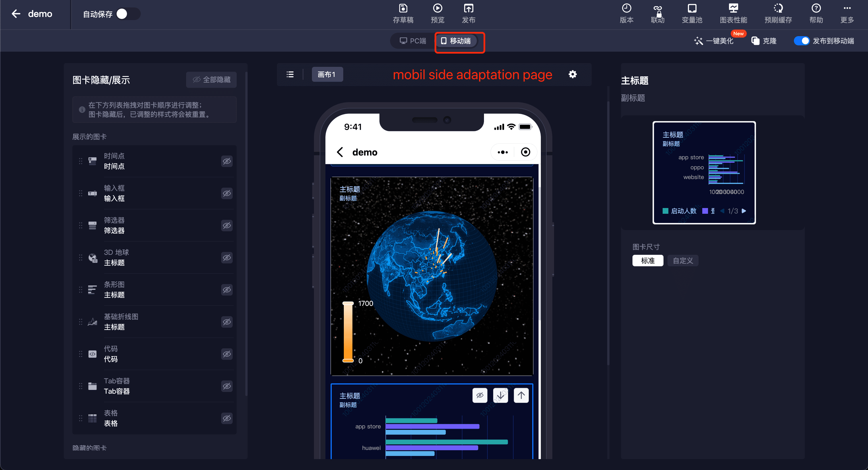868x470 pixels.
Task: Click the Tab容器 folder icon
Action: pyautogui.click(x=92, y=386)
